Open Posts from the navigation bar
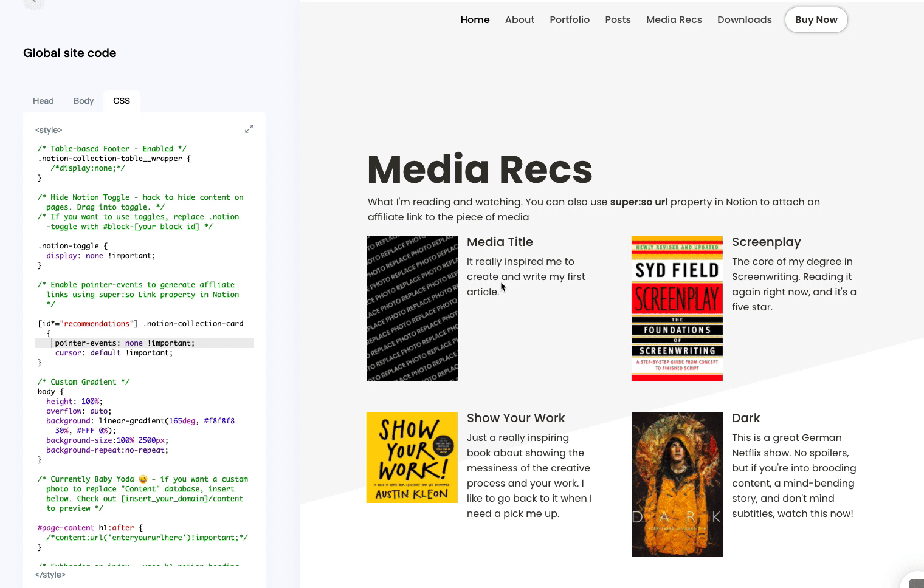Viewport: 924px width, 588px height. 618,20
